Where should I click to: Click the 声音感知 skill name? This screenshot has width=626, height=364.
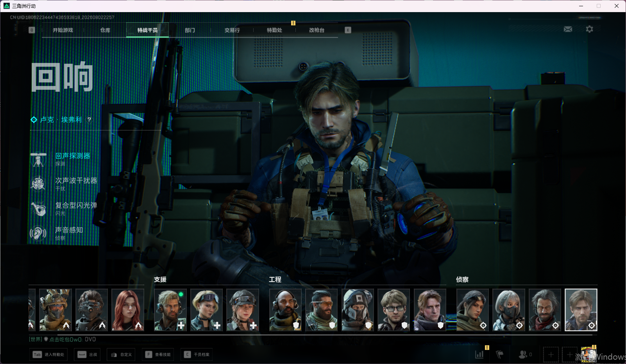point(69,230)
